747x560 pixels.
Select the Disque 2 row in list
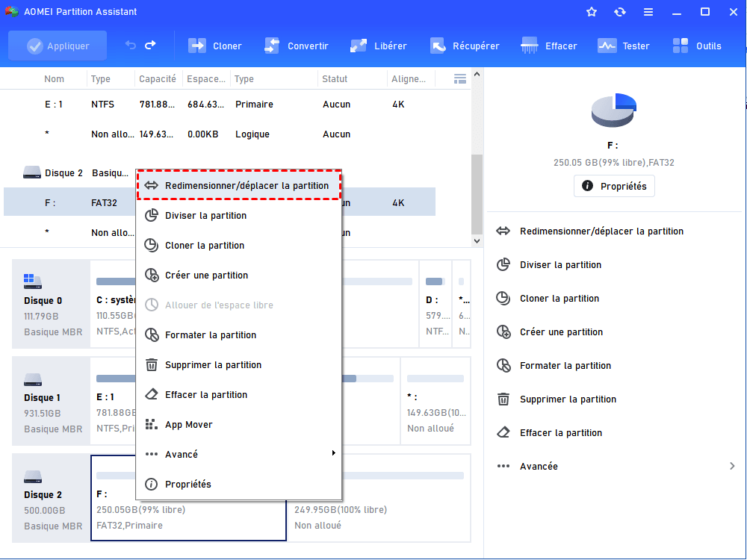69,173
